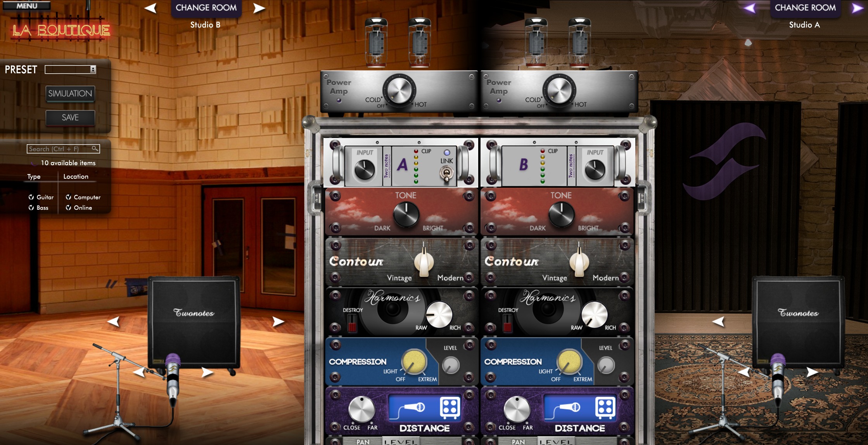Click the channel B letter label
This screenshot has height=445, width=868.
[x=524, y=165]
